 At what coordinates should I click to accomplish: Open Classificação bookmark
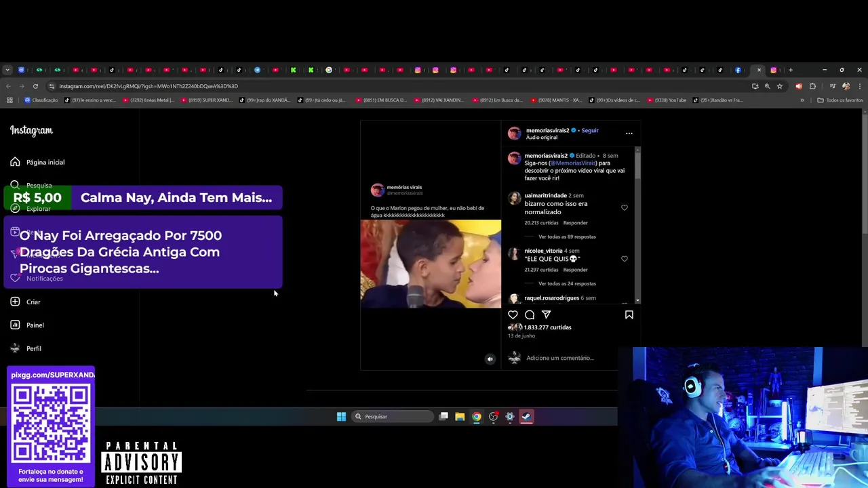coord(41,100)
